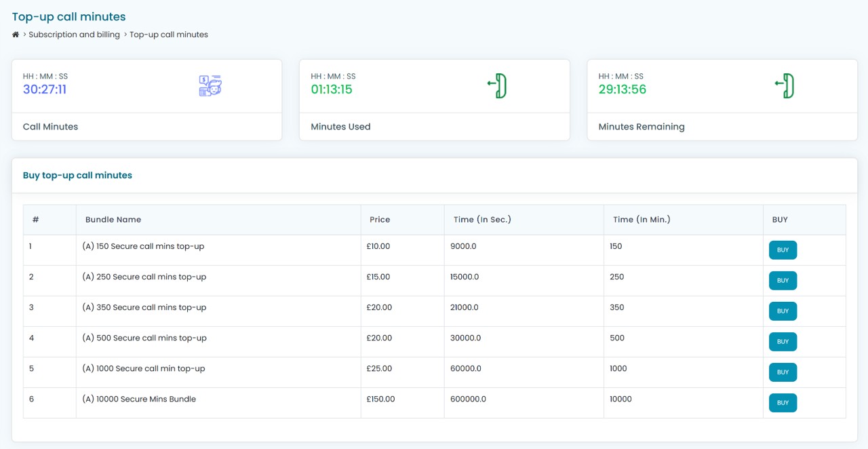Click the 01:13:15 minutes used value
The image size is (868, 449).
click(x=332, y=90)
